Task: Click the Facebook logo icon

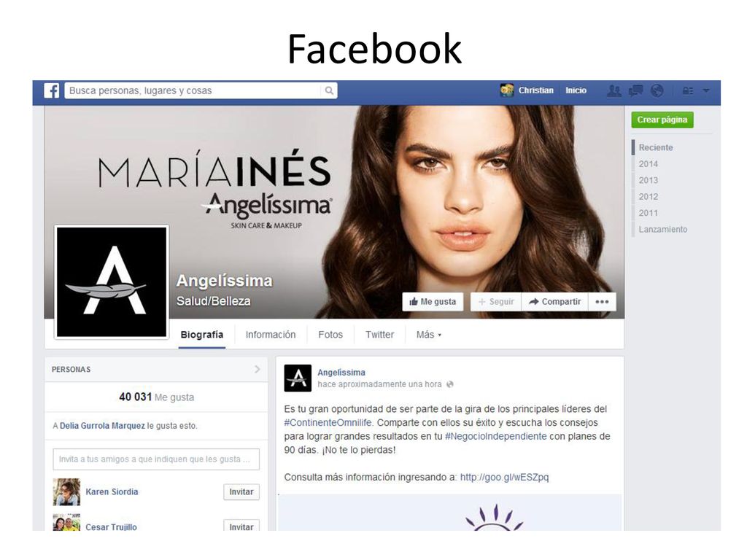Action: click(52, 90)
